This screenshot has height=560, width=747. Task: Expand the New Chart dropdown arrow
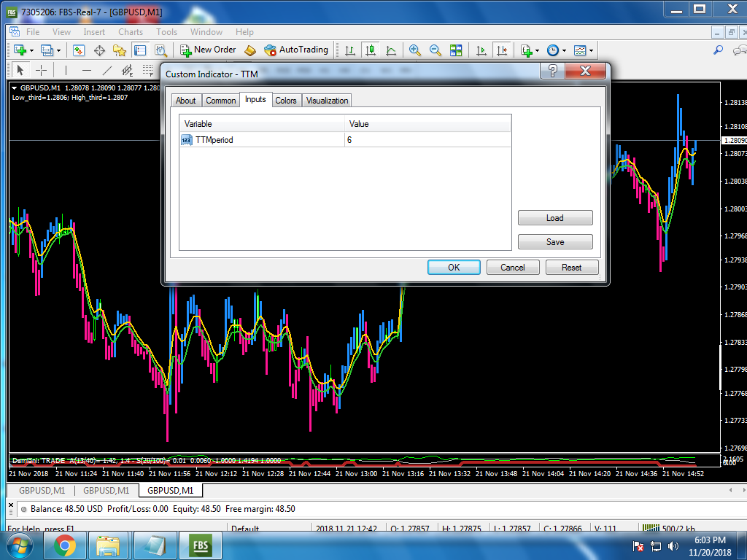[32, 50]
